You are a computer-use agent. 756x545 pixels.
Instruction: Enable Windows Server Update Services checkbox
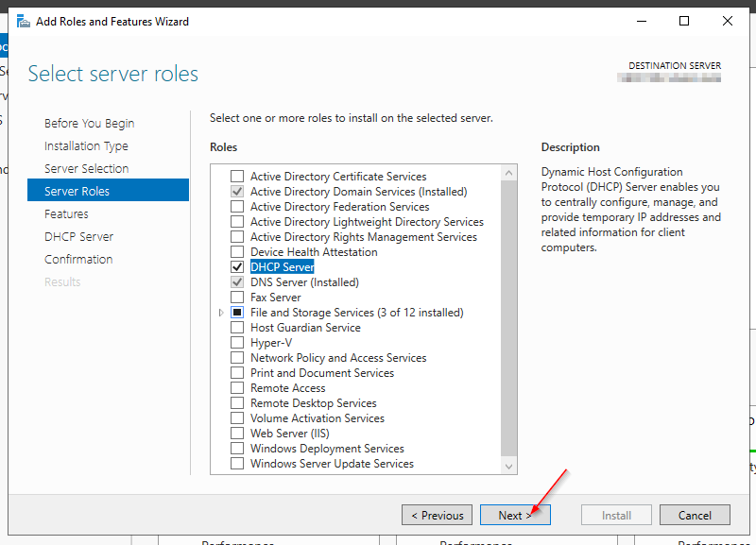tap(237, 464)
